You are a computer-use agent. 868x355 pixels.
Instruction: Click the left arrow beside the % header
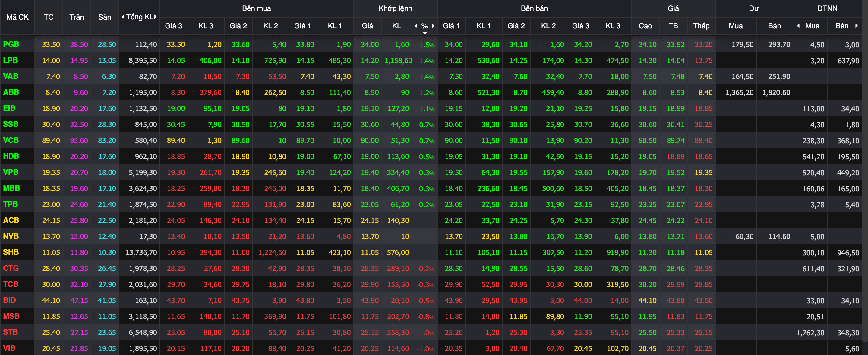416,26
